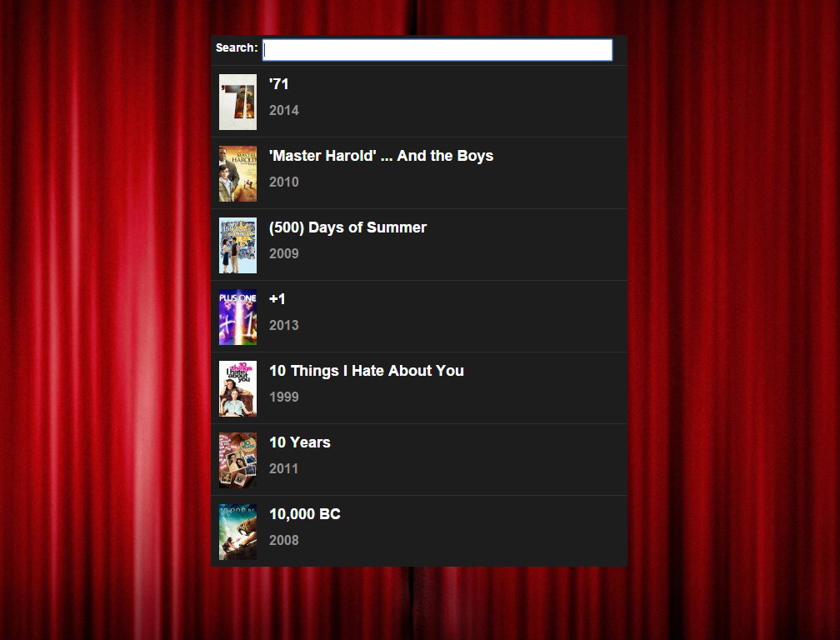Viewport: 840px width, 640px height.
Task: Click the year 2011 under 10 Years
Action: 283,468
